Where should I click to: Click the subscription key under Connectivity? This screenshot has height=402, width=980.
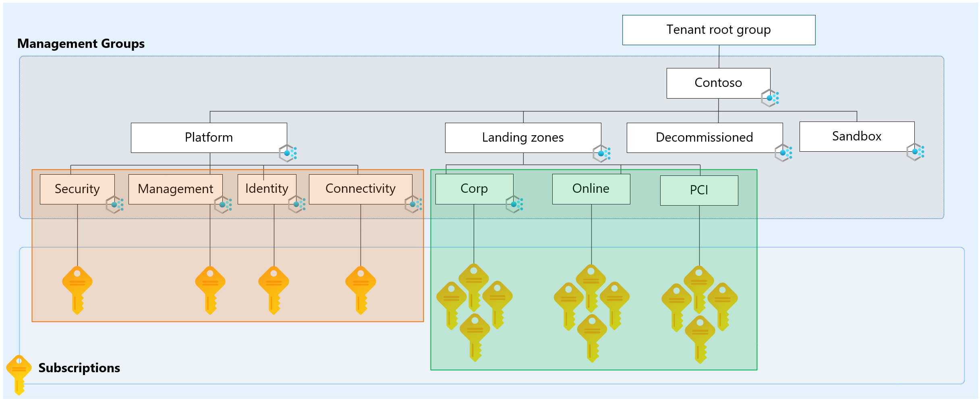pyautogui.click(x=361, y=290)
